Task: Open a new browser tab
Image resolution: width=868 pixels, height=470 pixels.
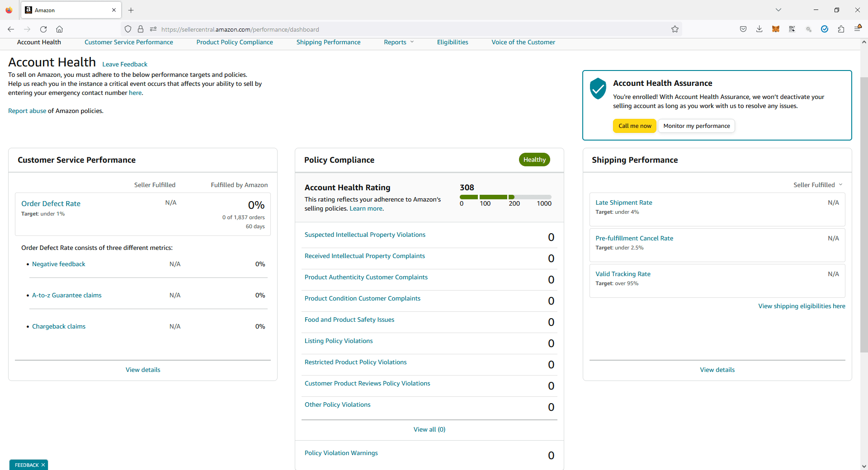Action: point(131,10)
